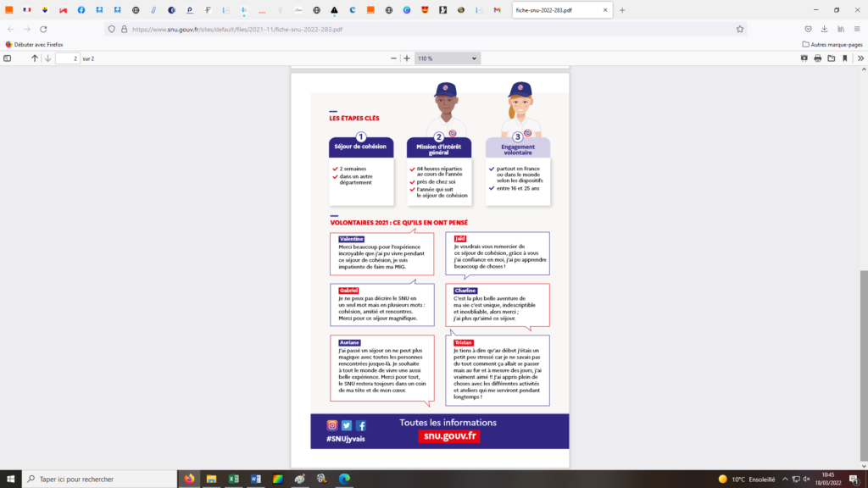This screenshot has width=868, height=488.
Task: Toggle the PDF viewer sidebar
Action: (x=8, y=58)
